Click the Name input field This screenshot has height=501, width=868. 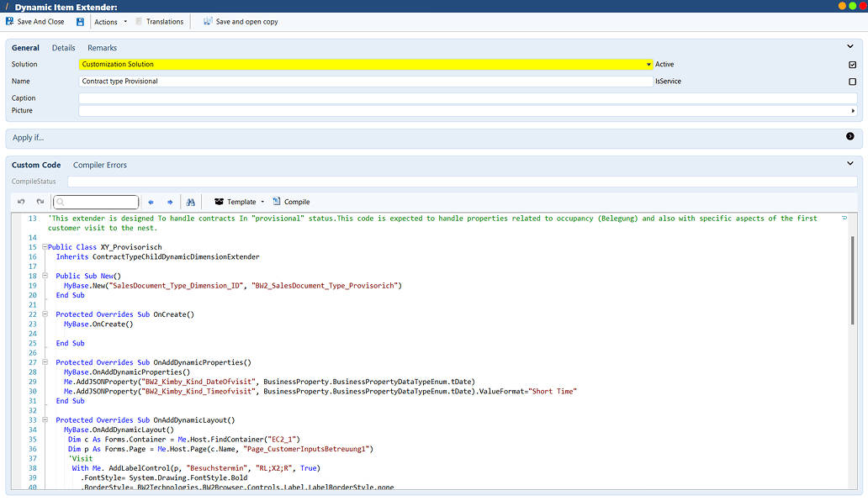(x=365, y=82)
